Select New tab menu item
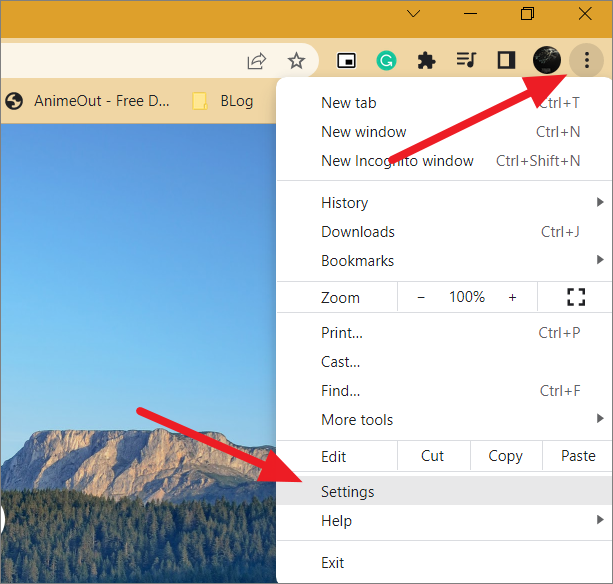 pos(444,103)
